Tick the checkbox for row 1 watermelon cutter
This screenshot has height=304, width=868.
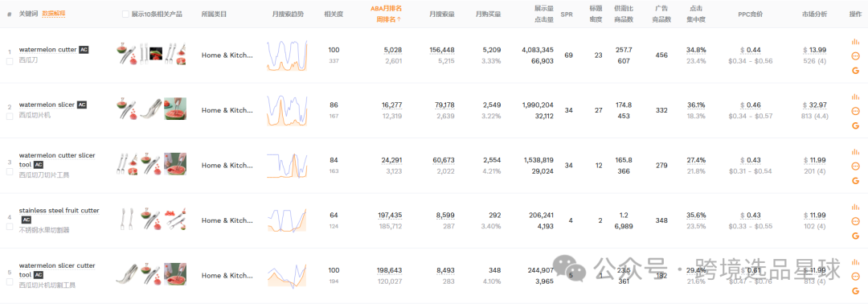pyautogui.click(x=10, y=61)
